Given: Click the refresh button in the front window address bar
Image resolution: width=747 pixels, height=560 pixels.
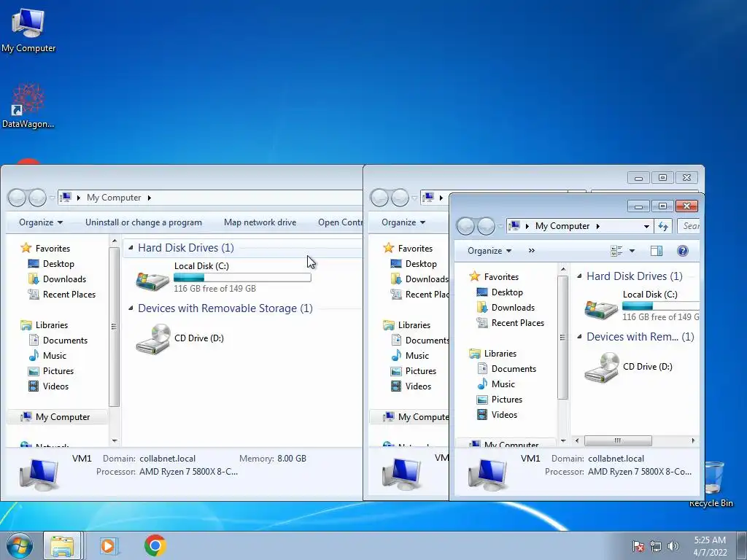Looking at the screenshot, I should [663, 226].
